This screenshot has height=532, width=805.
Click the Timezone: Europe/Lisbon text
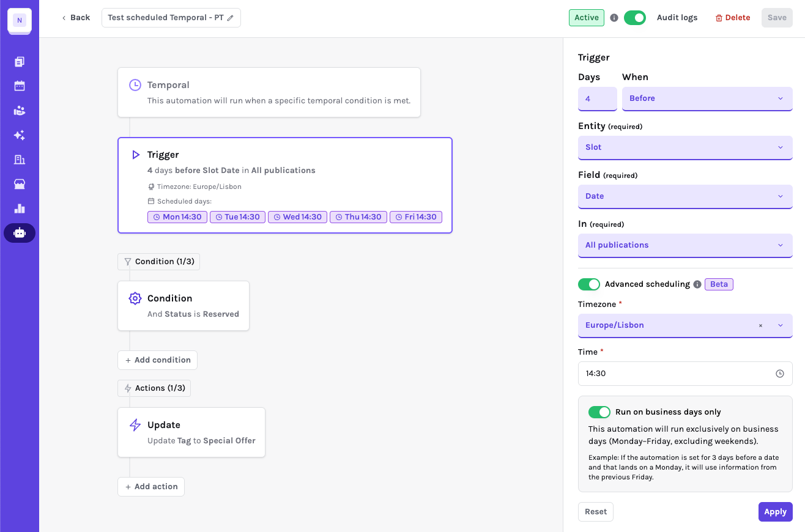click(199, 187)
